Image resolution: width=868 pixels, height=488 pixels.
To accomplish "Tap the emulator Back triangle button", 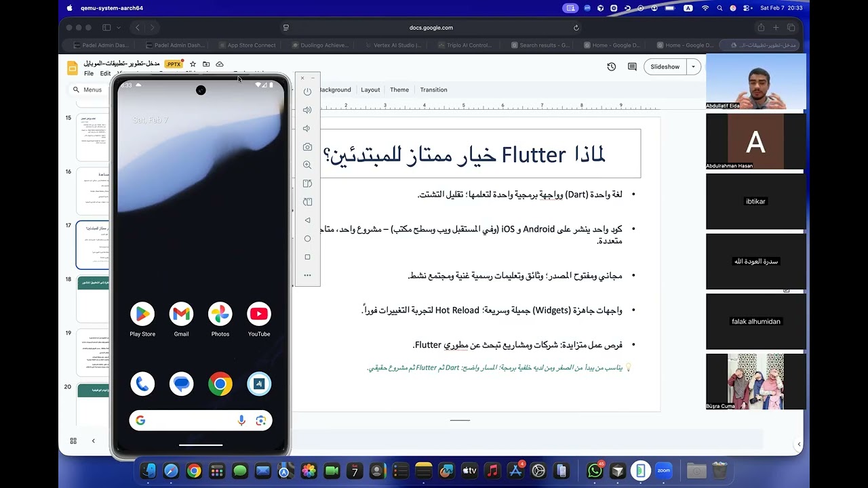I will pyautogui.click(x=307, y=220).
